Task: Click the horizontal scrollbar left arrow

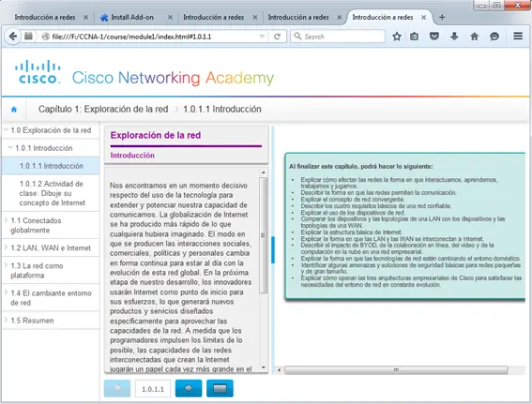Action: [x=279, y=369]
